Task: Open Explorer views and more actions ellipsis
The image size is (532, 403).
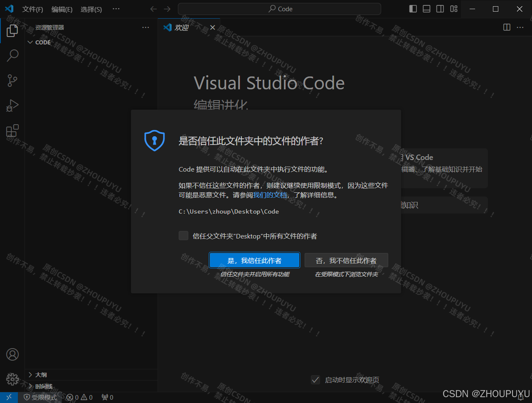Action: point(145,27)
